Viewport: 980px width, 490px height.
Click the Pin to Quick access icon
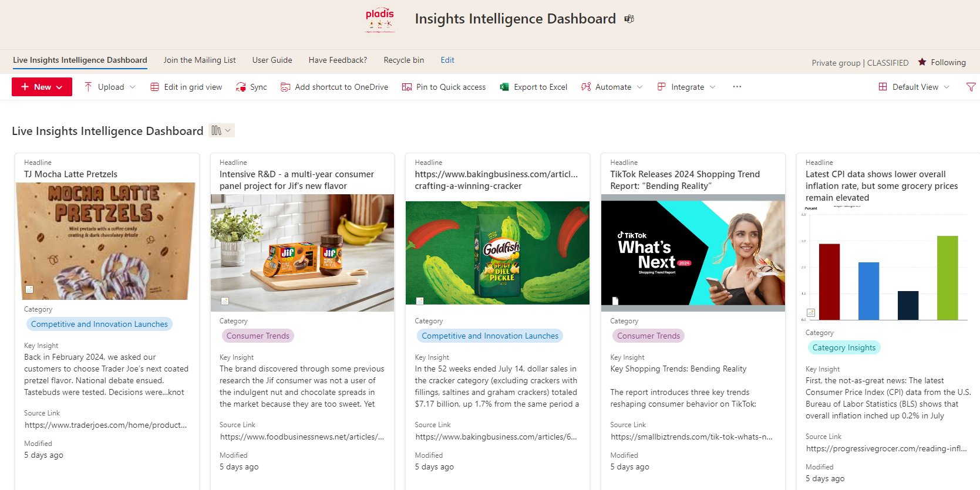click(406, 87)
